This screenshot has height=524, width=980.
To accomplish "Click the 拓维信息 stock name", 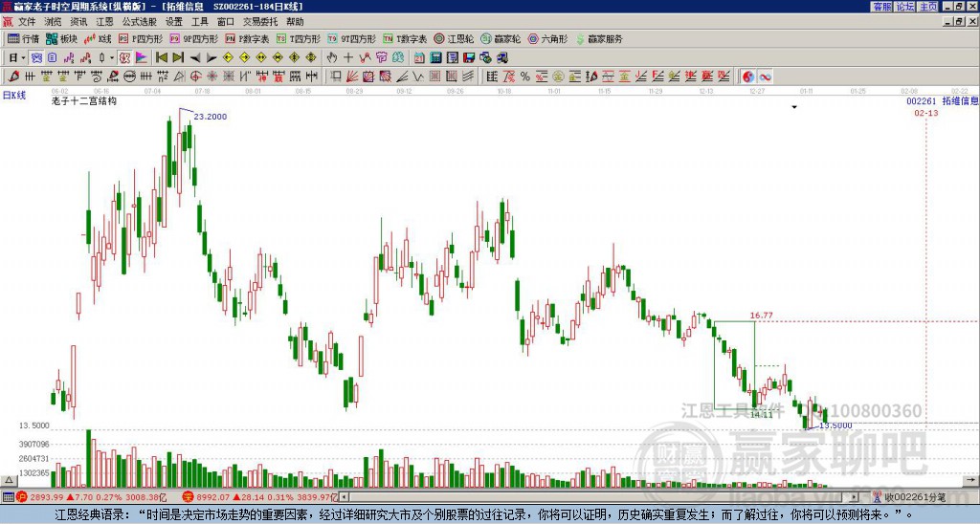I will tap(961, 101).
